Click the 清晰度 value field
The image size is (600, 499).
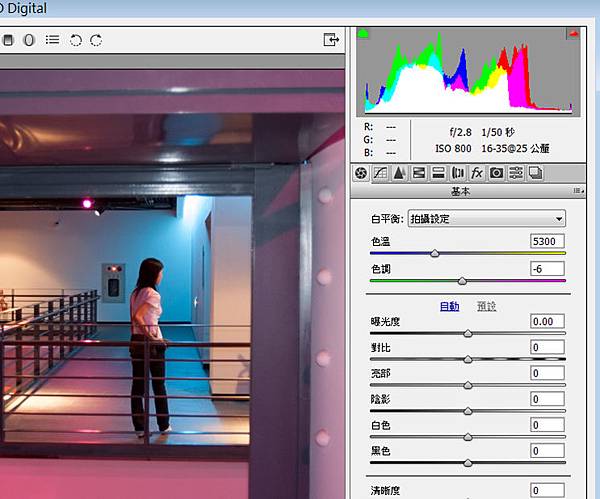[x=547, y=491]
